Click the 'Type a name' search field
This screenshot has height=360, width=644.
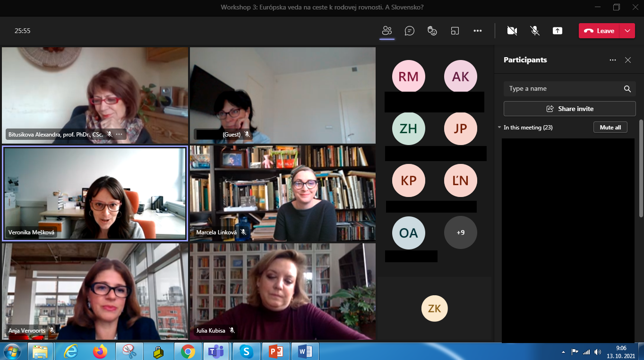pyautogui.click(x=562, y=89)
